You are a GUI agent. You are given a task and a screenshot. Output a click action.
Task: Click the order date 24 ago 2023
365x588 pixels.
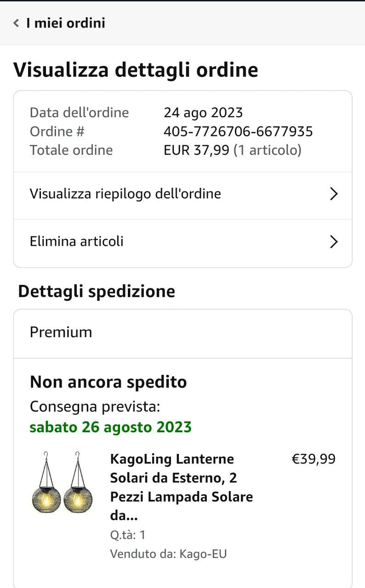point(203,113)
